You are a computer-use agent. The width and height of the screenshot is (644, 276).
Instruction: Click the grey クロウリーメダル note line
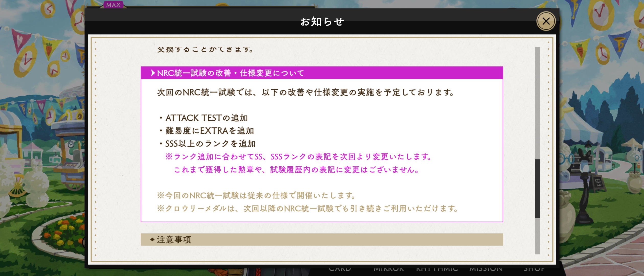tap(307, 209)
